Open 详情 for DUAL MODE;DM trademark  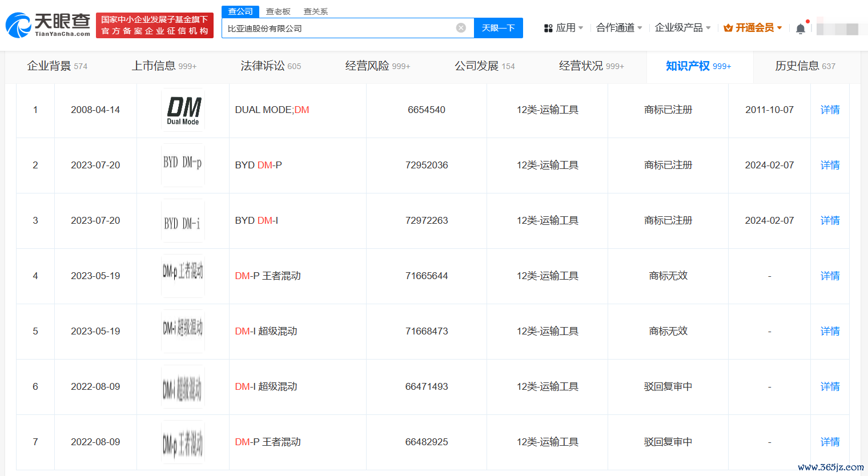[x=830, y=110]
